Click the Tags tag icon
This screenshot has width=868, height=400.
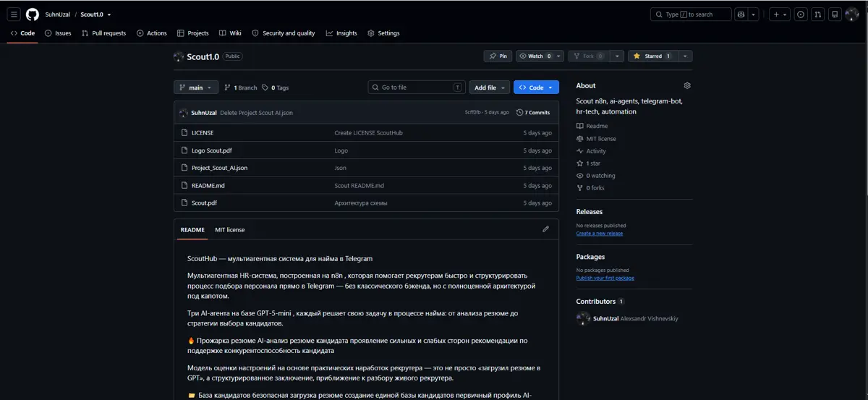click(x=265, y=88)
